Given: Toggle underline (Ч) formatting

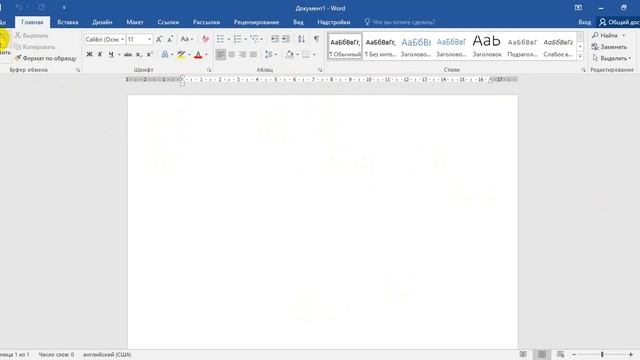Looking at the screenshot, I should click(111, 54).
